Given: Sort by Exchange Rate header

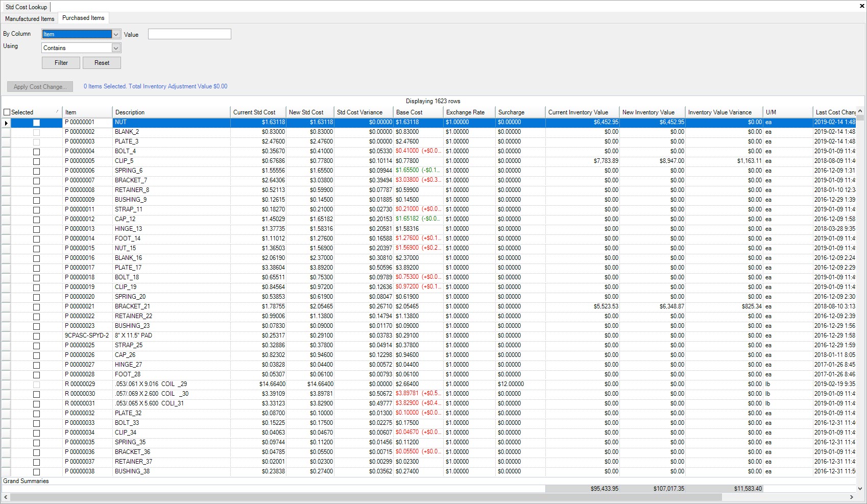Looking at the screenshot, I should pyautogui.click(x=470, y=112).
